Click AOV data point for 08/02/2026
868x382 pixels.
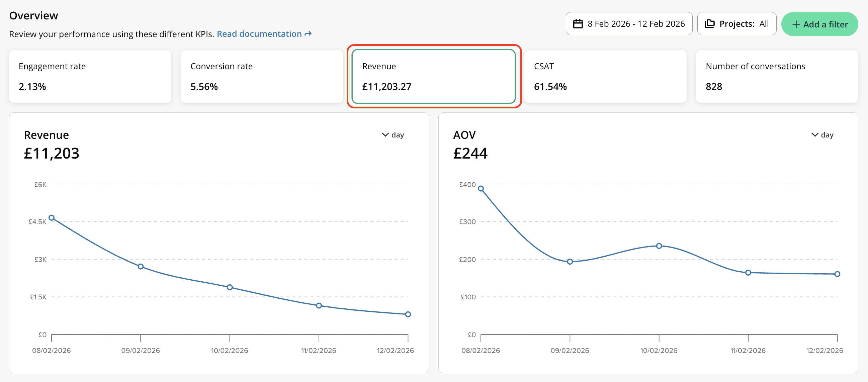(481, 189)
